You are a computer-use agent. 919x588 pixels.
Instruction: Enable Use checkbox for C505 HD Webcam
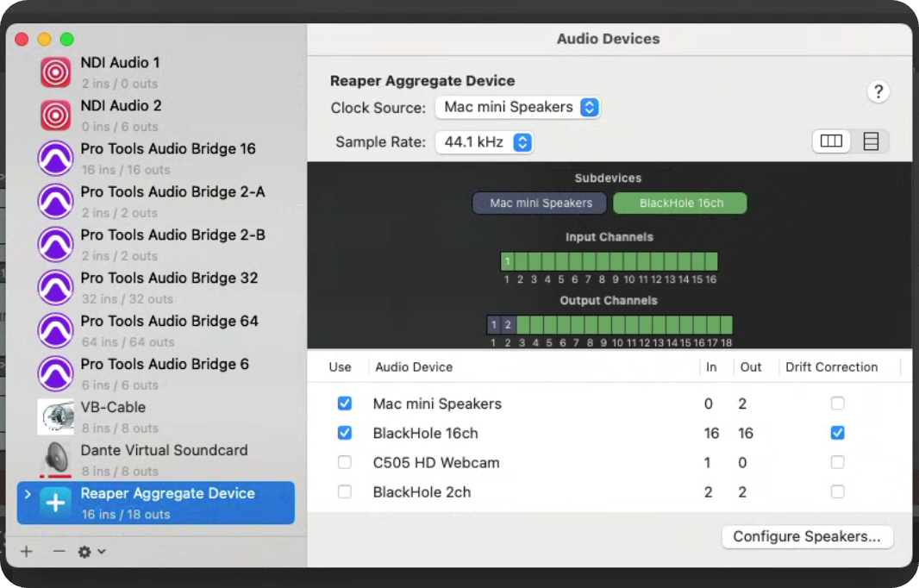click(x=345, y=462)
